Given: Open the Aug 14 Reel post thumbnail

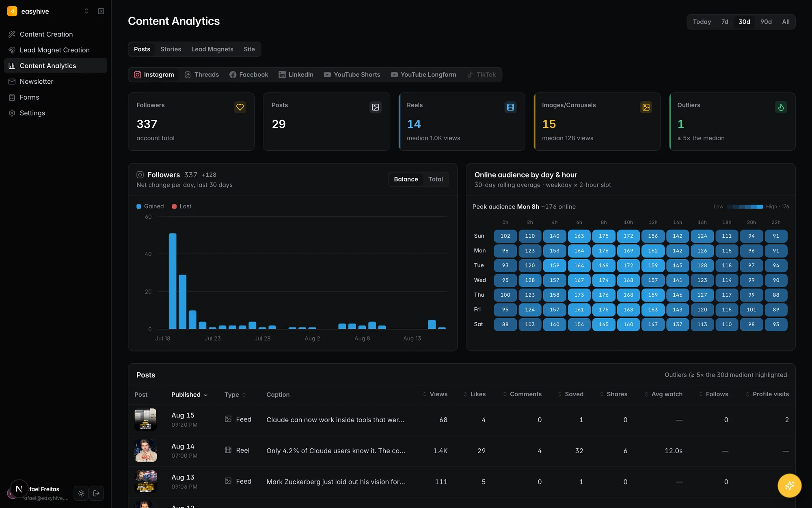Looking at the screenshot, I should [145, 451].
